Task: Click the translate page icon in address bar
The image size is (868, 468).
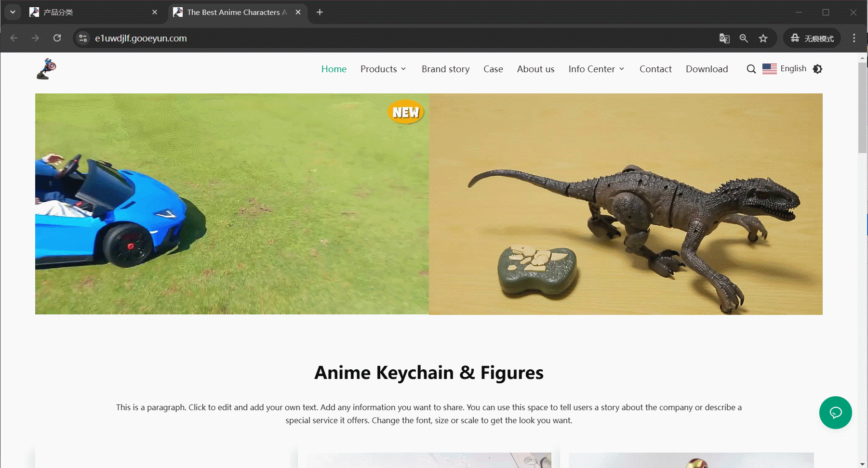Action: [x=724, y=38]
